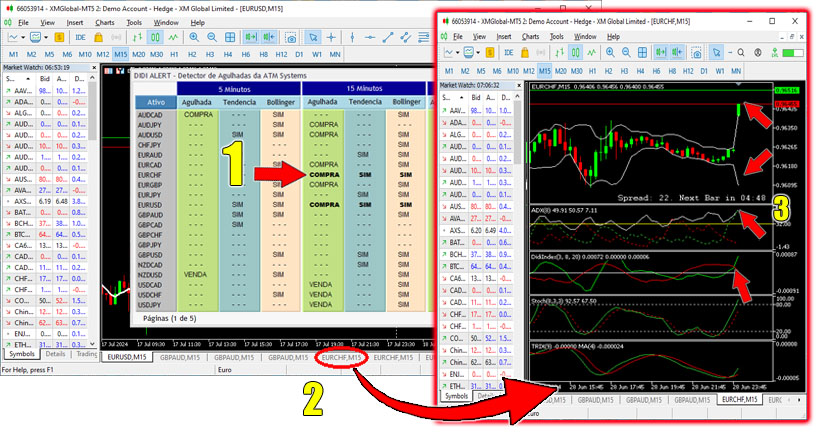
Task: Toggle chart shift in EURCHF window
Action: coord(677,52)
